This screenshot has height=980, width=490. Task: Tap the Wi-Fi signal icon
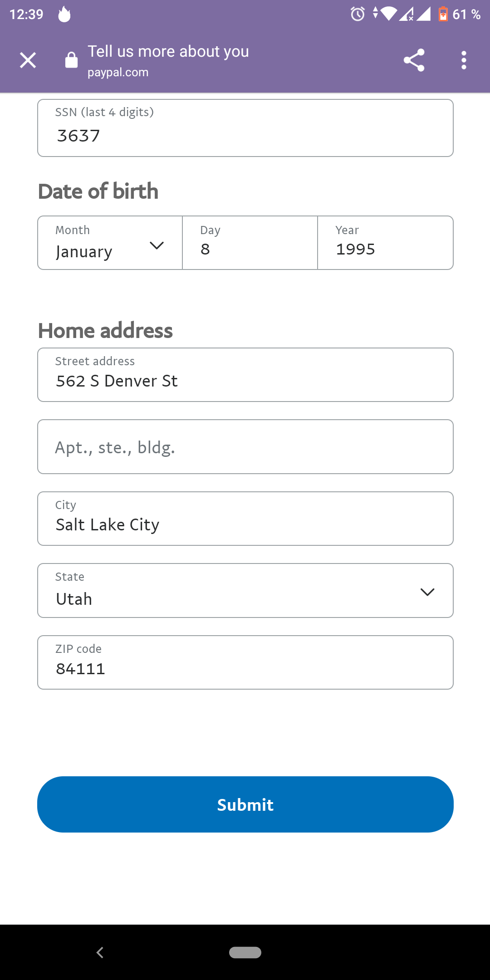388,14
